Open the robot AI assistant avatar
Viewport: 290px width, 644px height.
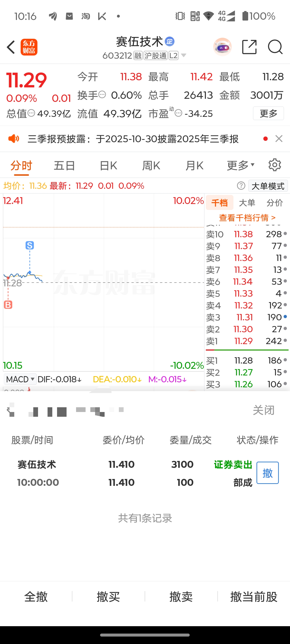point(222,47)
